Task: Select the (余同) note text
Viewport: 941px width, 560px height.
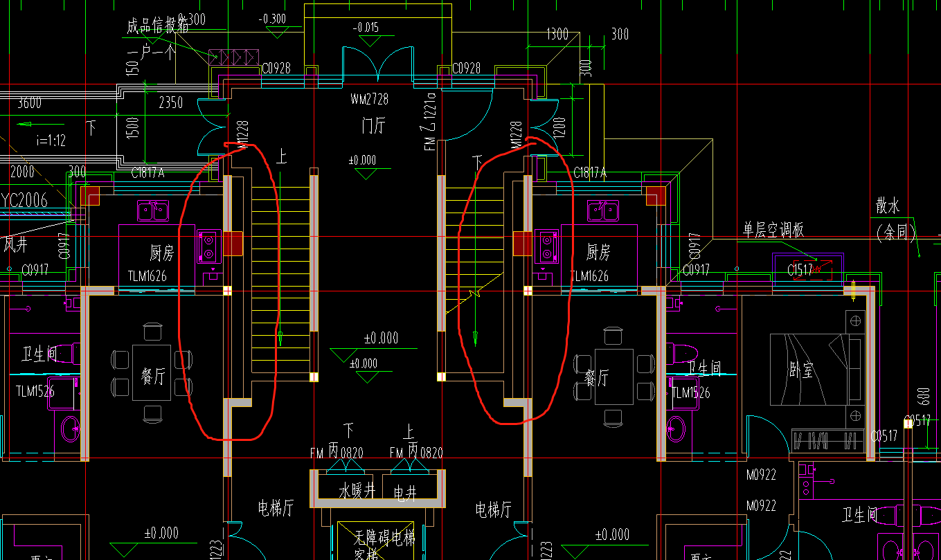Action: (x=897, y=232)
